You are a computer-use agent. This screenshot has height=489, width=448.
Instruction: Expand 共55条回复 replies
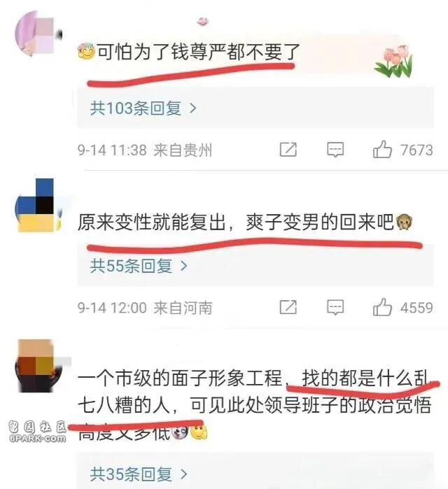click(x=139, y=266)
